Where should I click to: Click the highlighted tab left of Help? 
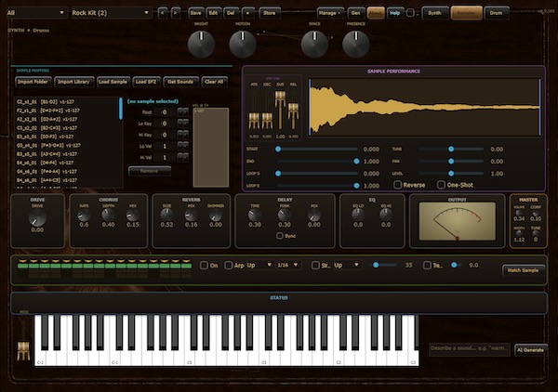coord(376,13)
